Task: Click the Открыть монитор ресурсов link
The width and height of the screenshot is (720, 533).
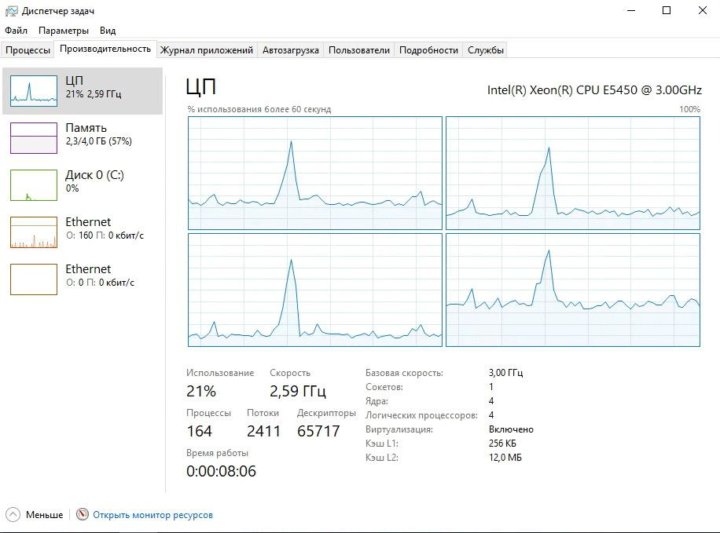Action: tap(152, 515)
